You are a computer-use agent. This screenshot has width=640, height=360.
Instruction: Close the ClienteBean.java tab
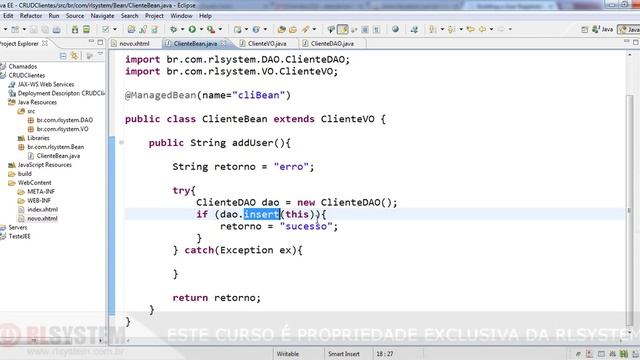pyautogui.click(x=223, y=43)
